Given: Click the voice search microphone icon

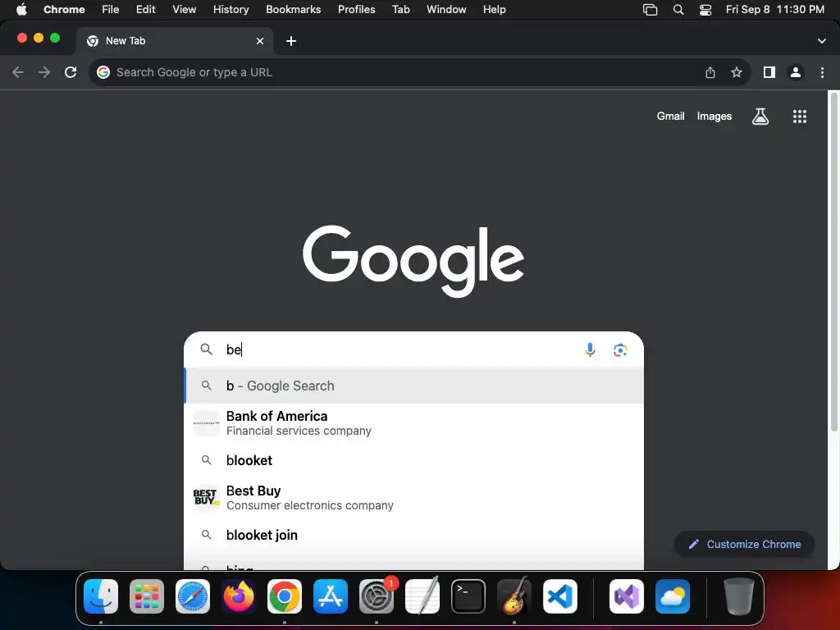Looking at the screenshot, I should (x=590, y=349).
